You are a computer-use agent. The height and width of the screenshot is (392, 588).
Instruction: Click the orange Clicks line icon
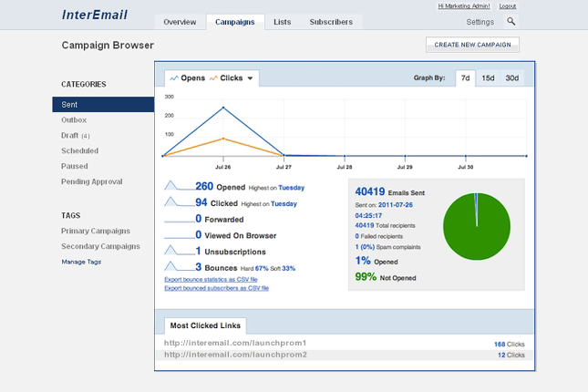click(x=213, y=78)
